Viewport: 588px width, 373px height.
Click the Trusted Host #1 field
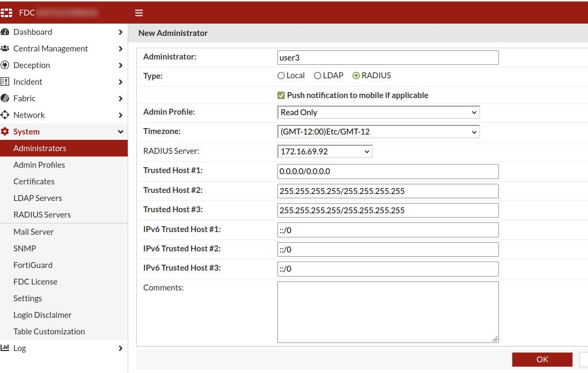click(x=387, y=171)
